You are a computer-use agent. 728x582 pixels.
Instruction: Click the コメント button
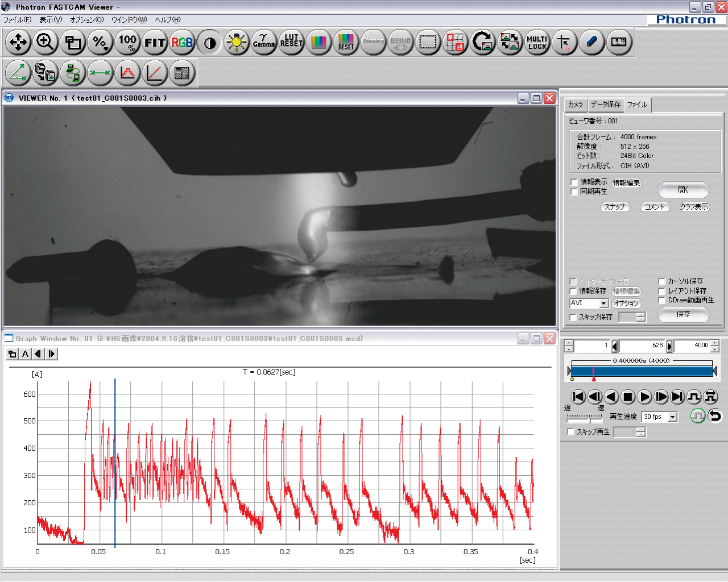(655, 207)
